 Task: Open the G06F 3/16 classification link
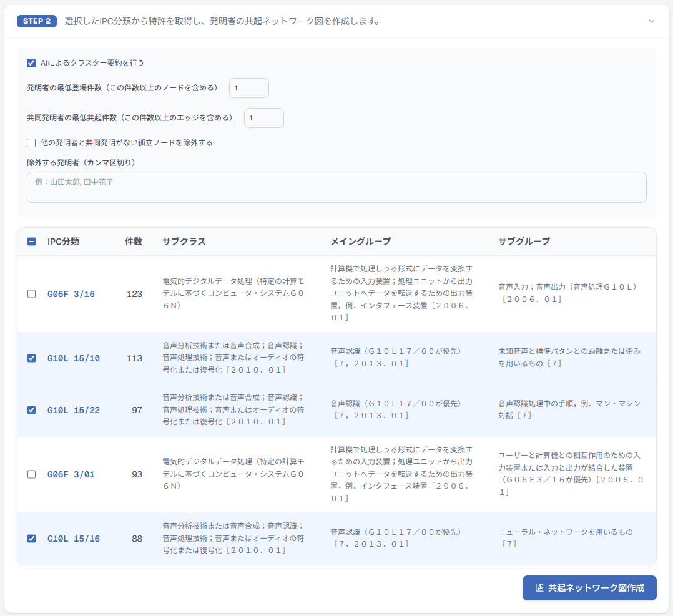(x=71, y=294)
